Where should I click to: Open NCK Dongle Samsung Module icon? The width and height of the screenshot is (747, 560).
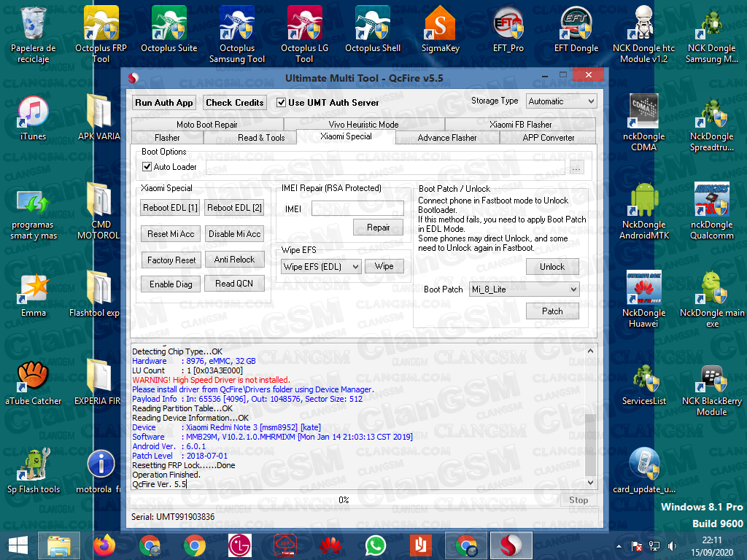(712, 34)
